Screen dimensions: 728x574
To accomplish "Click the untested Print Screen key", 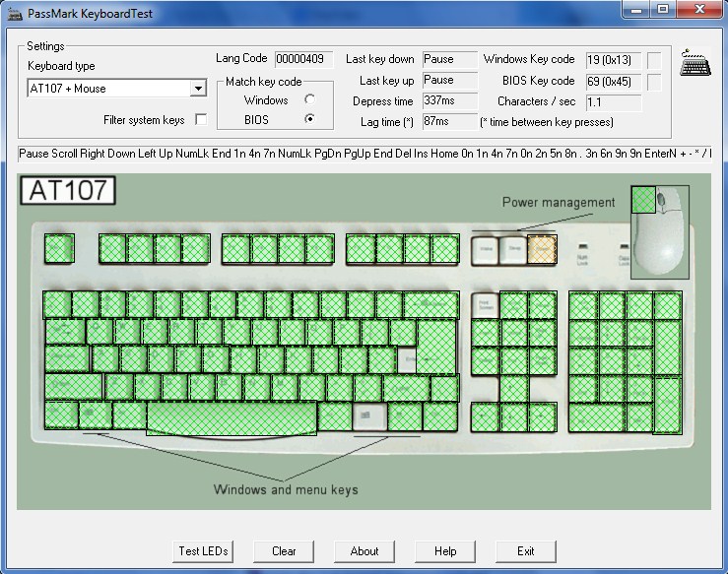I will click(486, 305).
